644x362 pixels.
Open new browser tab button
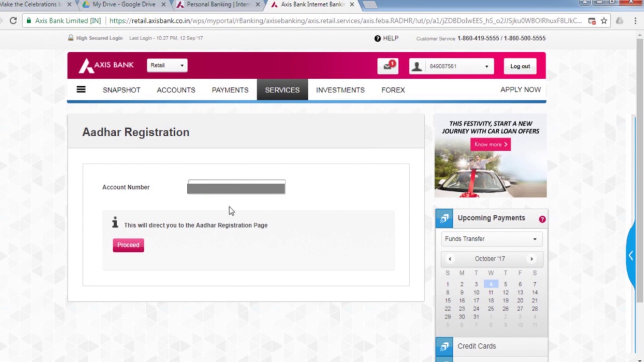coord(369,5)
